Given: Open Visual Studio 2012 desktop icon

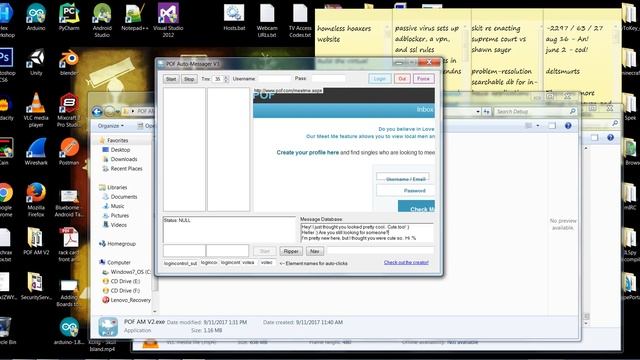Looking at the screenshot, I should pyautogui.click(x=168, y=20).
